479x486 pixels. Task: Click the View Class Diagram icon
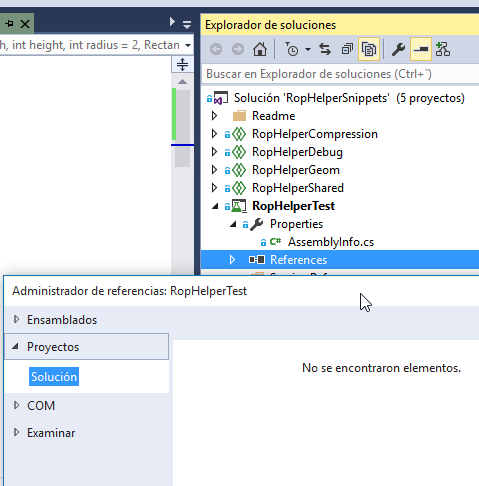(x=443, y=49)
